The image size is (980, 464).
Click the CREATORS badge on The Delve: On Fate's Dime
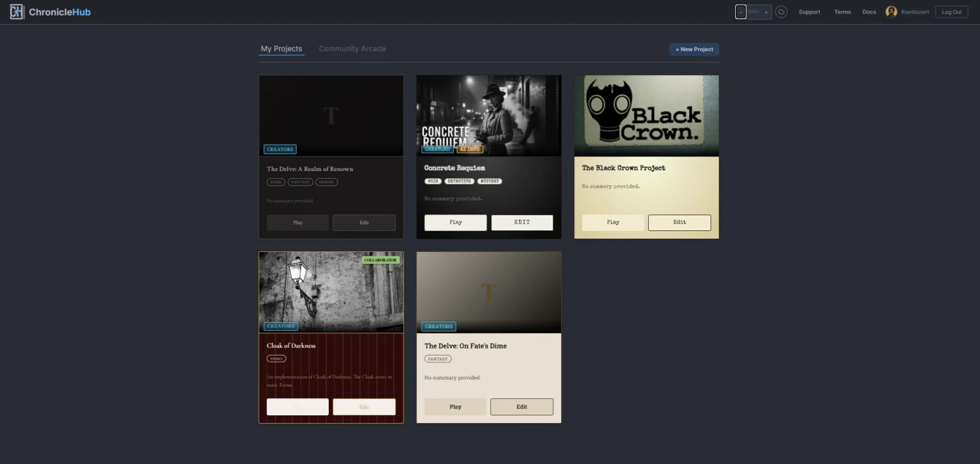tap(439, 326)
